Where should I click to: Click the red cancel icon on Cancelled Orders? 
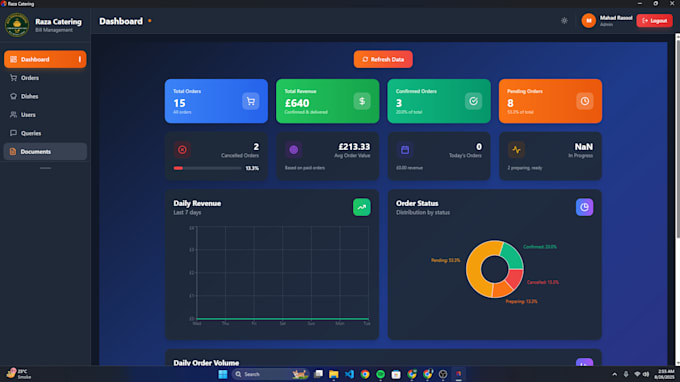182,150
